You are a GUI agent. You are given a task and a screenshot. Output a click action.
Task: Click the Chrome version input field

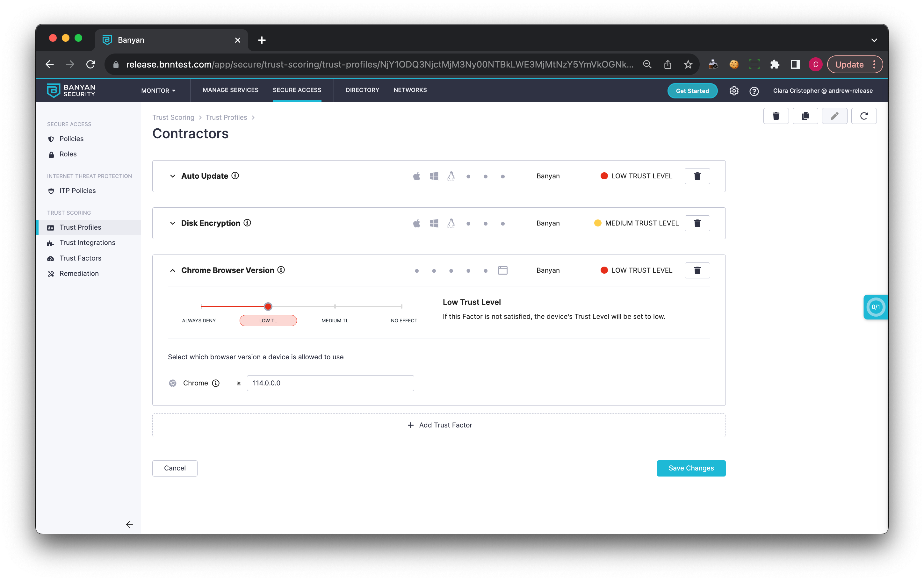click(330, 383)
